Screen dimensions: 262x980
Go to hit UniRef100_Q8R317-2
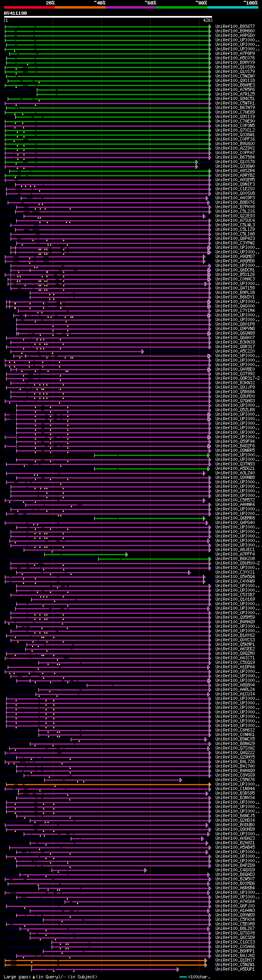coord(237,378)
